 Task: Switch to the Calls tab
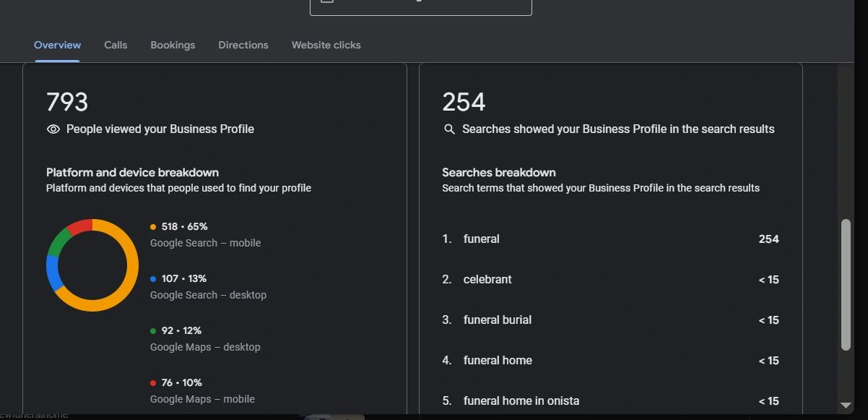[116, 45]
